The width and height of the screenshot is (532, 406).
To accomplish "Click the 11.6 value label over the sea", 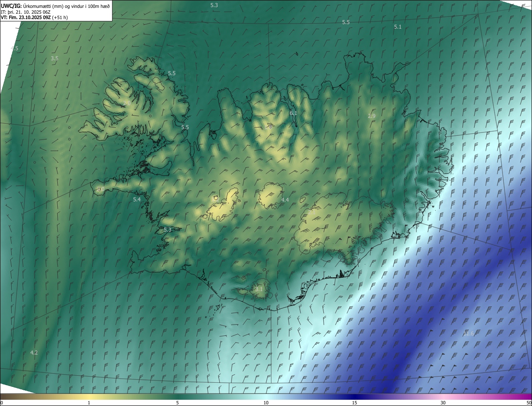I will tap(468, 333).
